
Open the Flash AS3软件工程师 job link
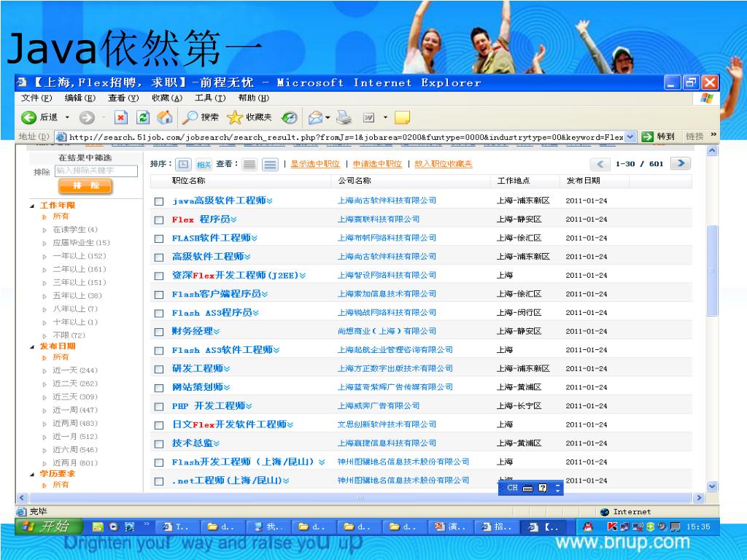coord(222,350)
